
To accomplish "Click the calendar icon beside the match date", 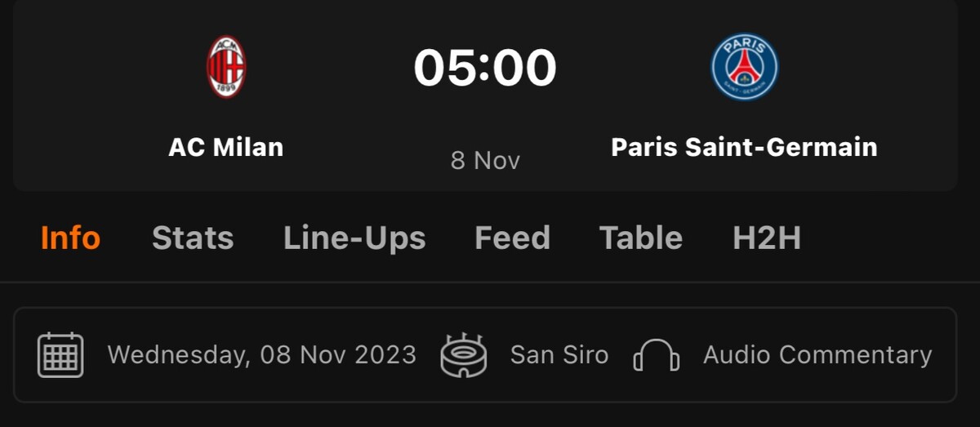I will tap(60, 355).
